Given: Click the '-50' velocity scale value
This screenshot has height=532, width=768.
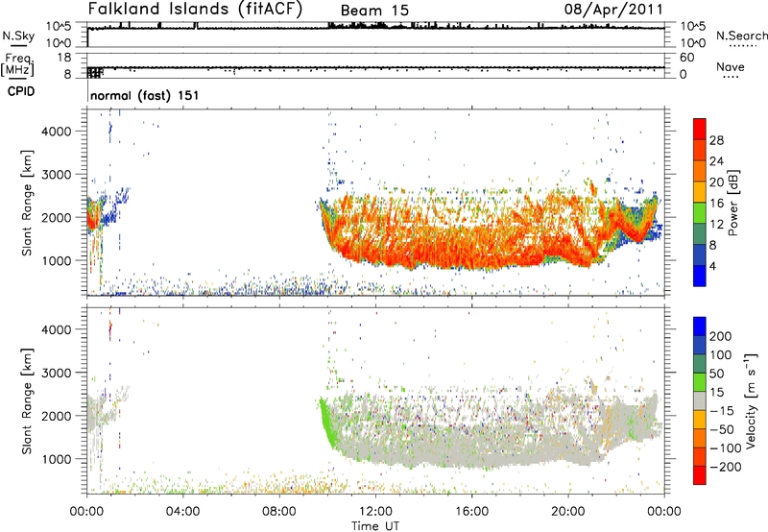Looking at the screenshot, I should click(x=722, y=429).
